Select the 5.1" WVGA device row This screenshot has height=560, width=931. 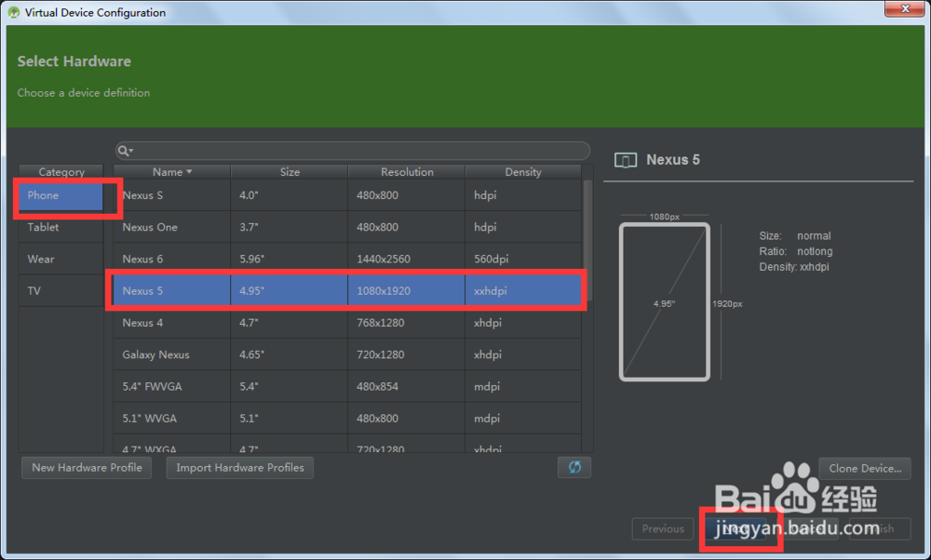347,419
